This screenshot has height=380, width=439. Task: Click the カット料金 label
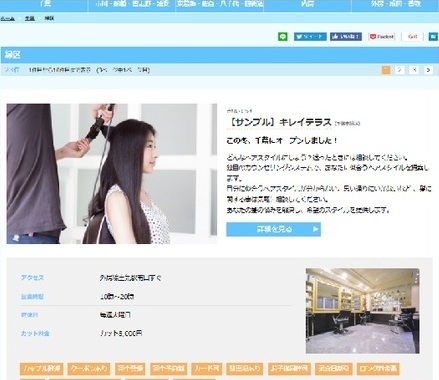pyautogui.click(x=35, y=333)
